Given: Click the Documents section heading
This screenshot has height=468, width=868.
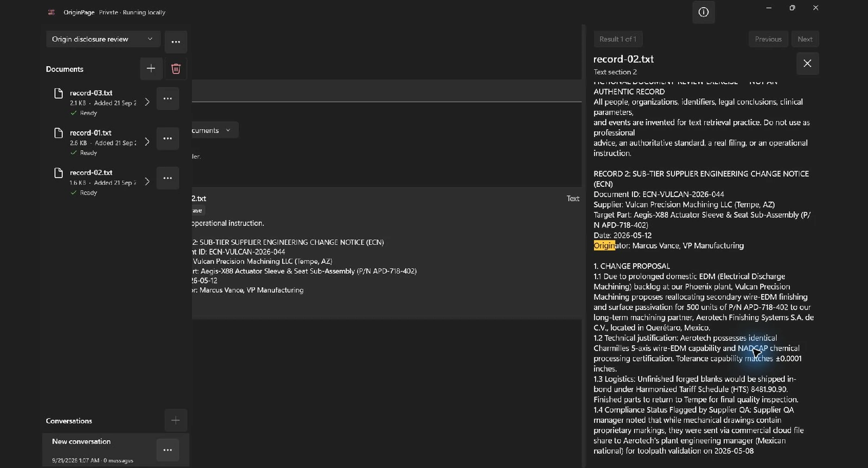Looking at the screenshot, I should coord(65,69).
